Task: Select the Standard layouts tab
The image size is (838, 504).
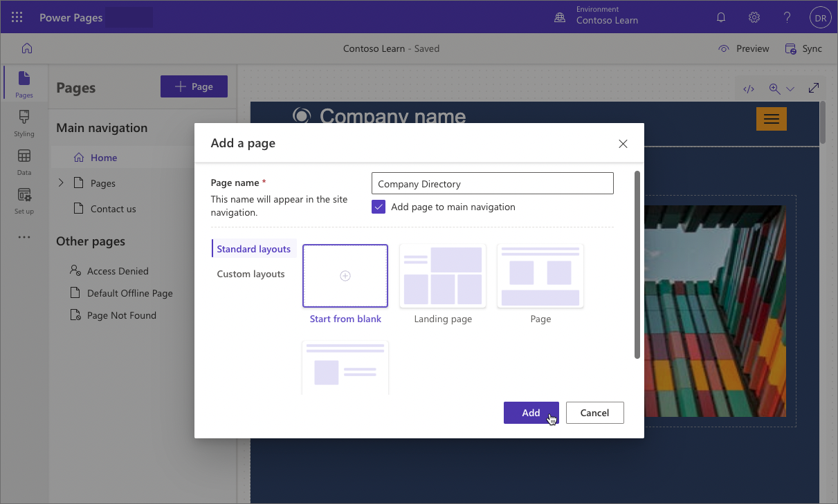Action: 254,249
